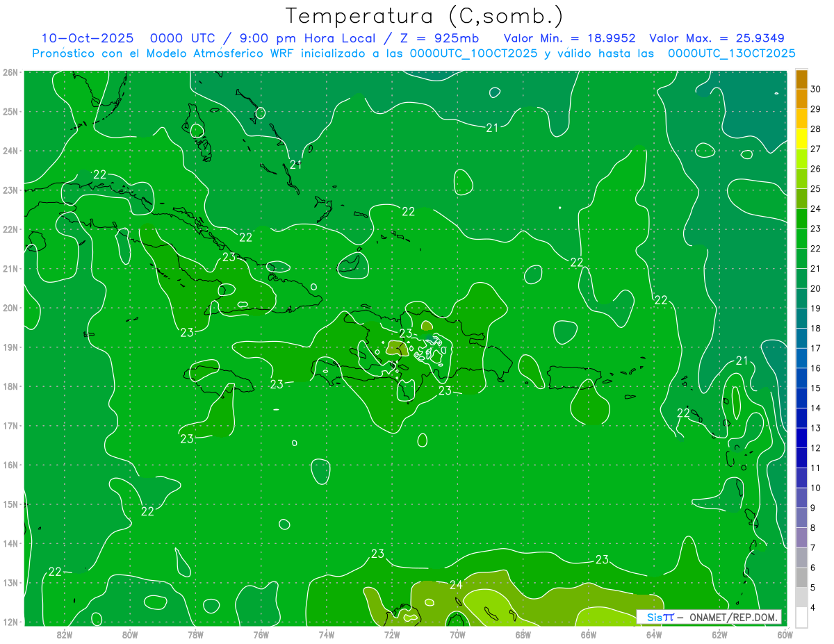Click the longitude label "82W"
834x644 pixels.
point(65,634)
